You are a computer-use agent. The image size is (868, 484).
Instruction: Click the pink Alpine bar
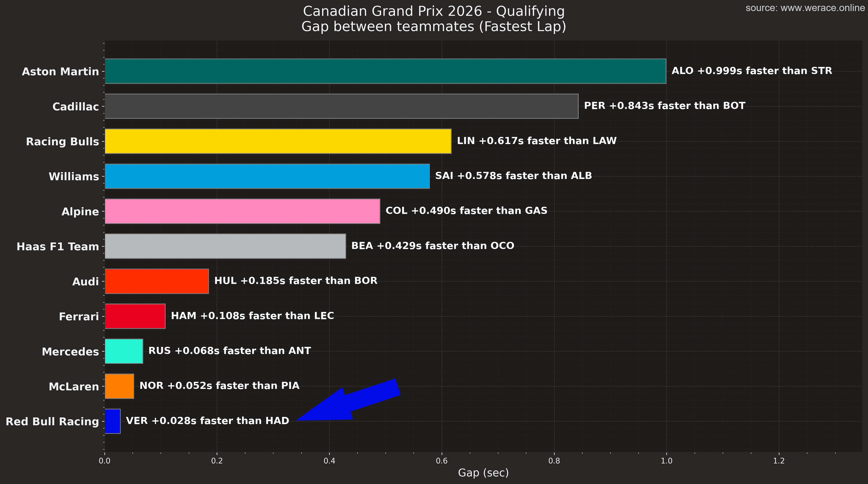242,211
